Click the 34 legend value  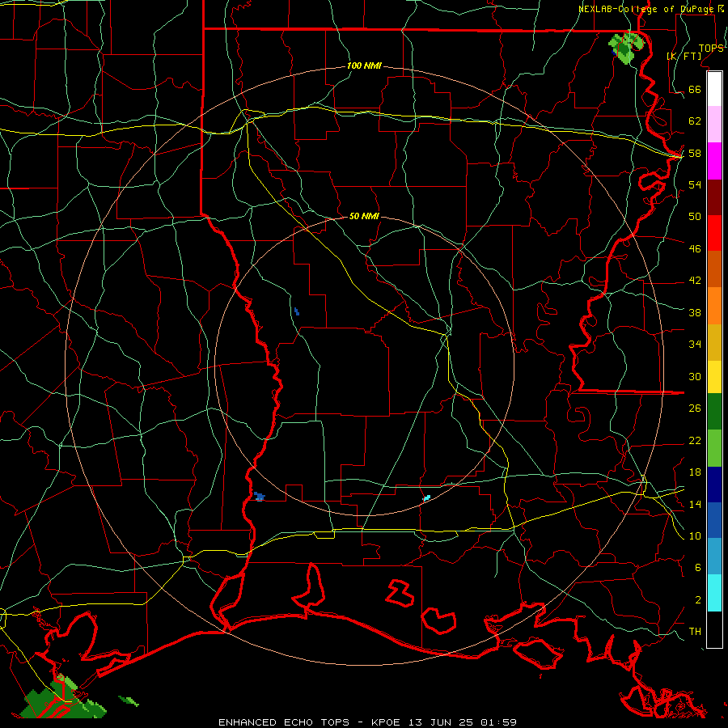pyautogui.click(x=695, y=344)
